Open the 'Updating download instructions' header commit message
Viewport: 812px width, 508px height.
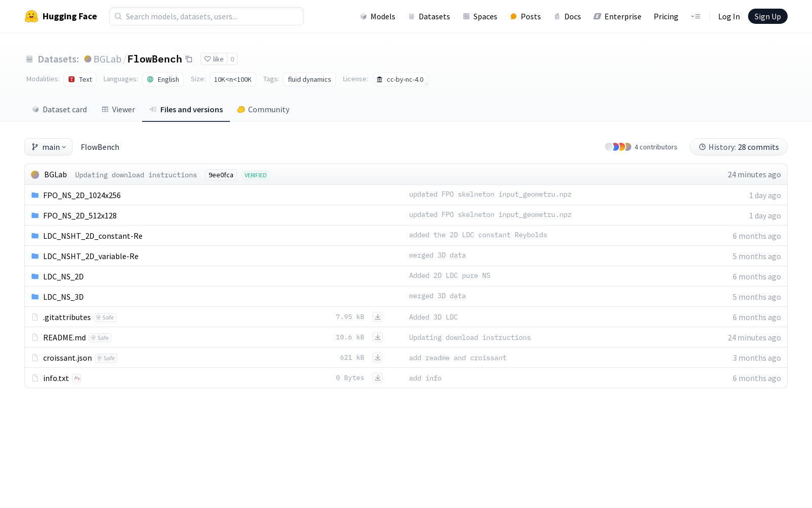coord(136,175)
